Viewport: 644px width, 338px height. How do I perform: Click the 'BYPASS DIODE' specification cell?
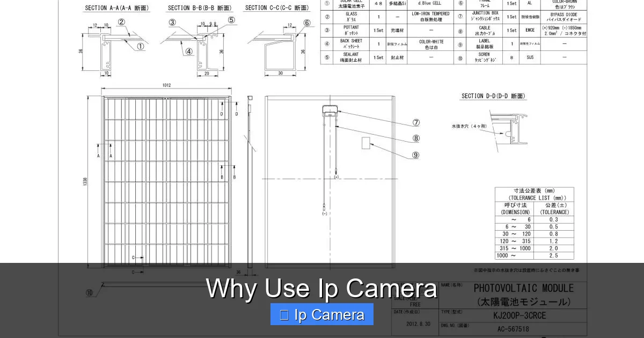coord(564,17)
